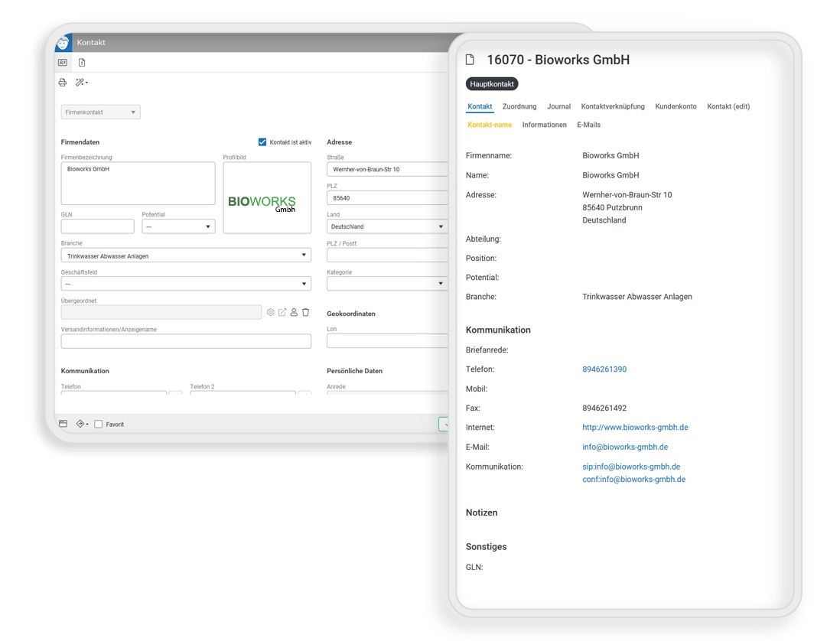Open the Zuordnung tab
This screenshot has width=840, height=641.
pyautogui.click(x=519, y=106)
